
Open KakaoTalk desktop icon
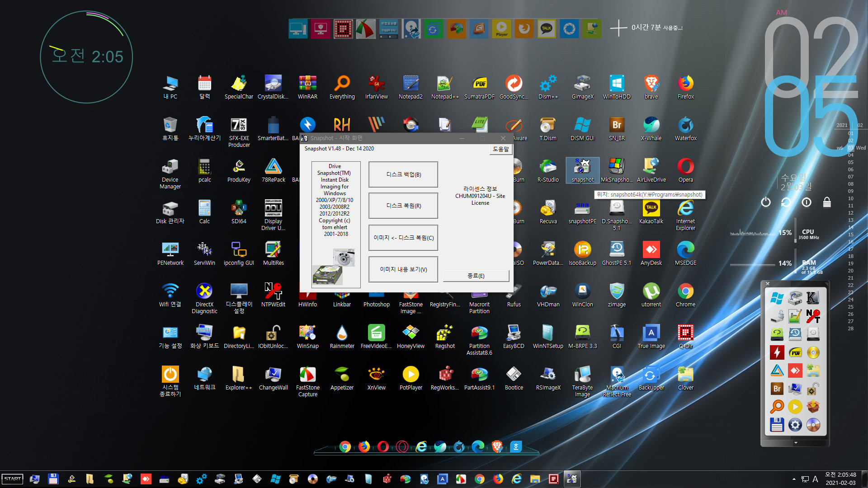[x=651, y=212]
